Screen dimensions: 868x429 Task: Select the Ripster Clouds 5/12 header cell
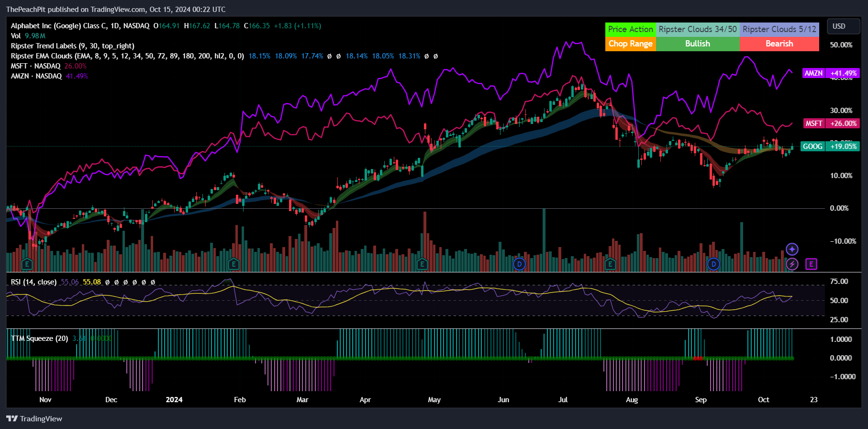coord(779,29)
